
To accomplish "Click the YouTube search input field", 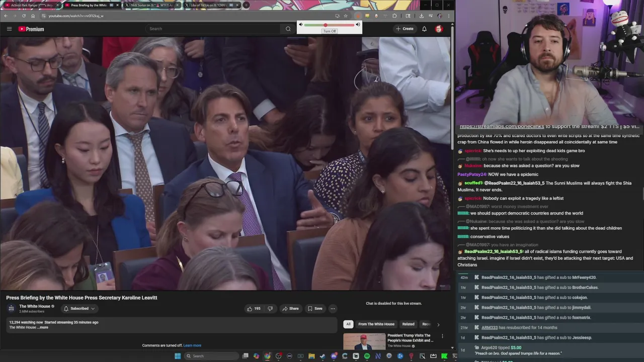I will point(213,29).
